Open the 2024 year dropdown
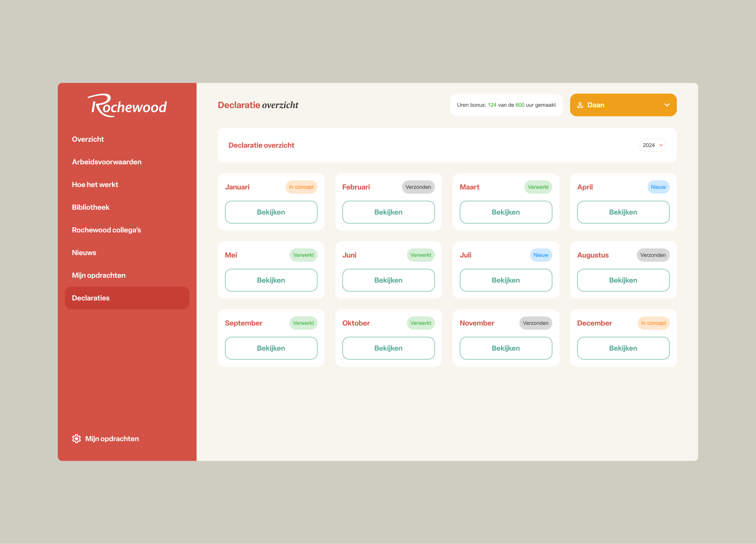This screenshot has width=756, height=544. click(652, 145)
